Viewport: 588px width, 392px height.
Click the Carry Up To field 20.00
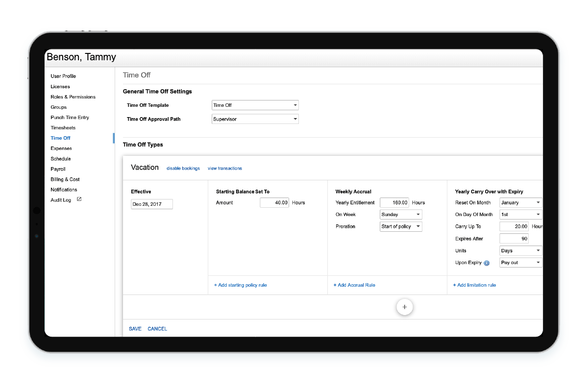[514, 226]
